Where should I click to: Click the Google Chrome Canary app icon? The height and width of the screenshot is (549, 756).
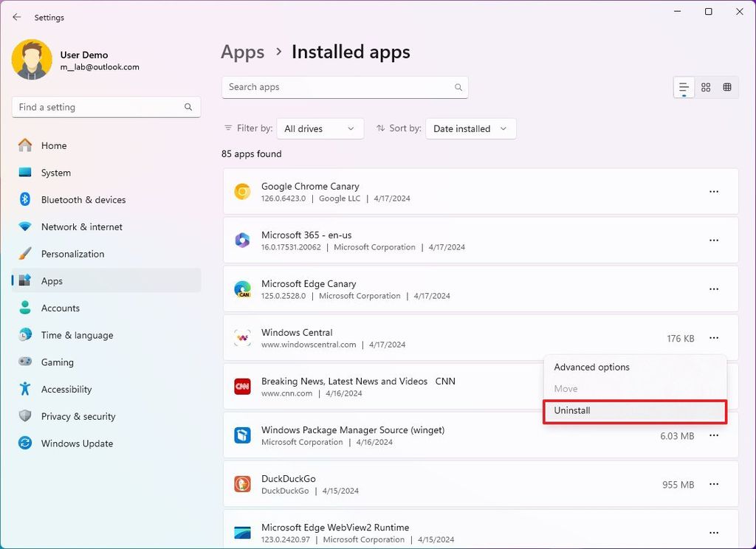pos(242,191)
